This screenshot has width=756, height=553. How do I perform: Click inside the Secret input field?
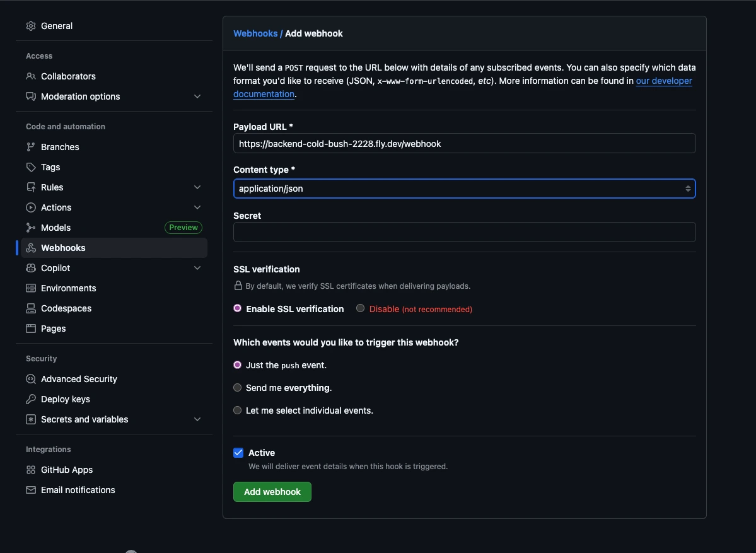[464, 232]
